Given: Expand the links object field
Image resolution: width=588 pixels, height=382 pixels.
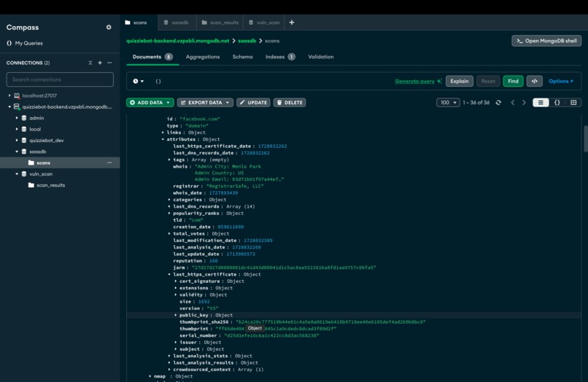Looking at the screenshot, I should (x=163, y=133).
